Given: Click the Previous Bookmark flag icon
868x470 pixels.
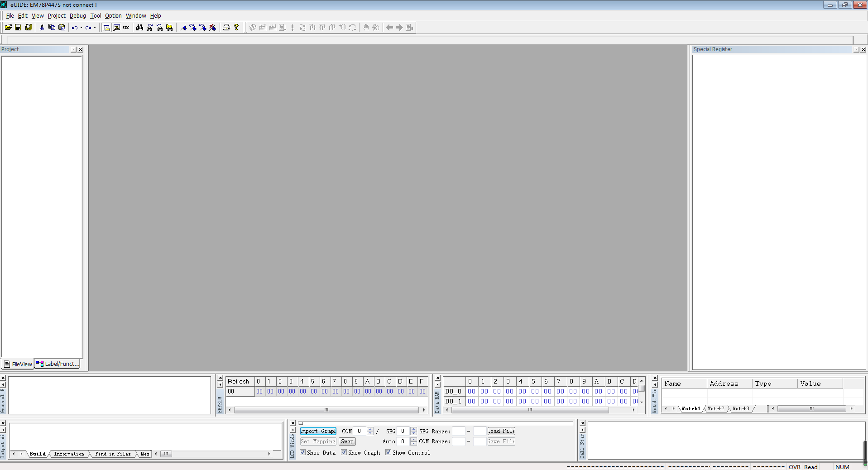Looking at the screenshot, I should click(203, 28).
